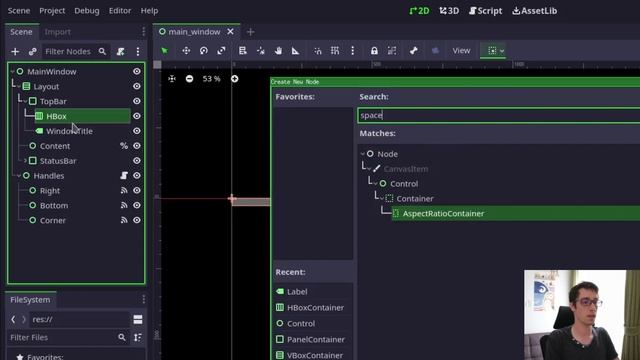The height and width of the screenshot is (360, 640).
Task: Switch to the Script workspace
Action: pyautogui.click(x=485, y=11)
